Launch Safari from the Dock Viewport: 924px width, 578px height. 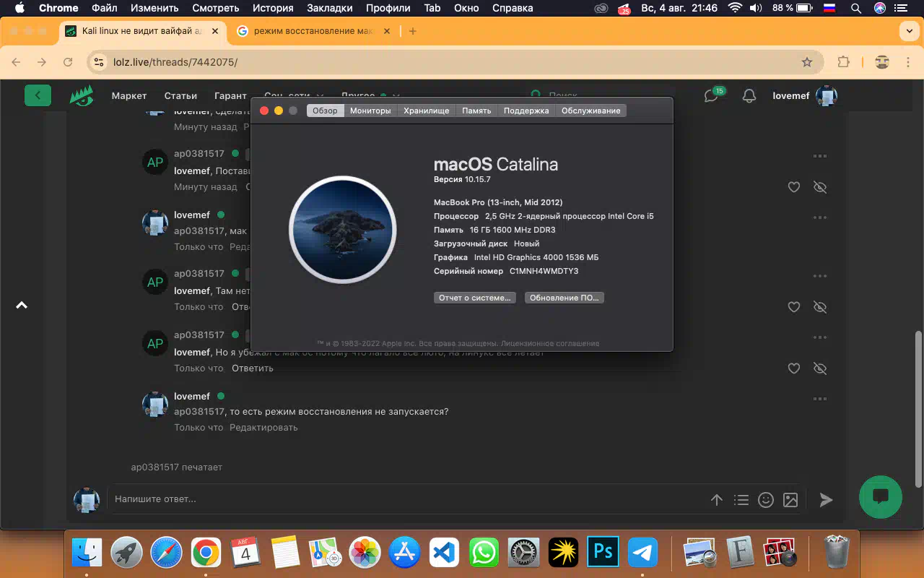(166, 553)
